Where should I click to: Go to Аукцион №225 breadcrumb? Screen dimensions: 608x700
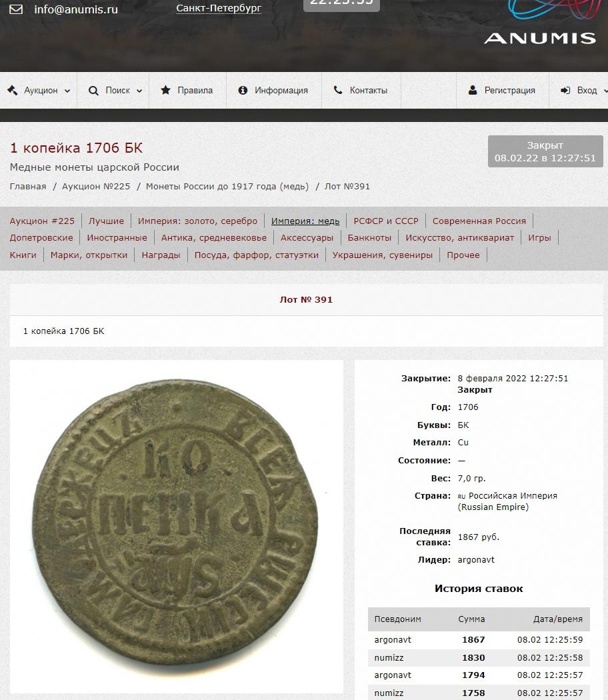pos(96,186)
